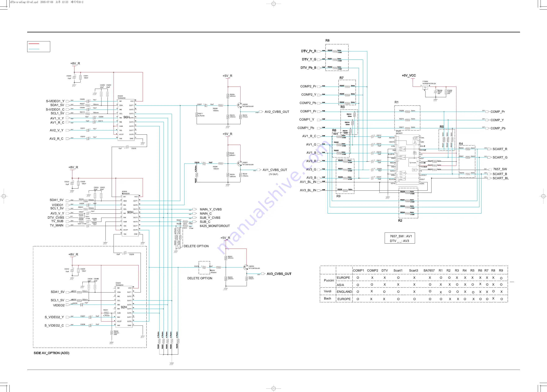Click the AV3_B signal label
The image size is (547, 392).
(311, 178)
